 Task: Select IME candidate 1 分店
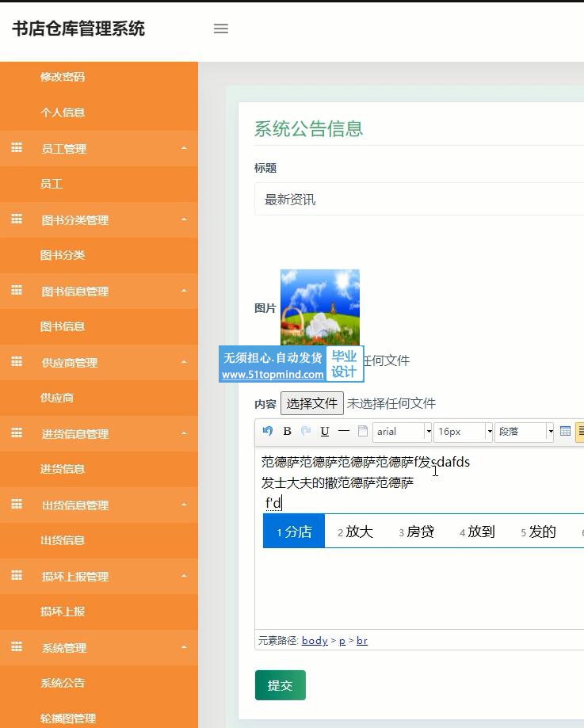294,532
